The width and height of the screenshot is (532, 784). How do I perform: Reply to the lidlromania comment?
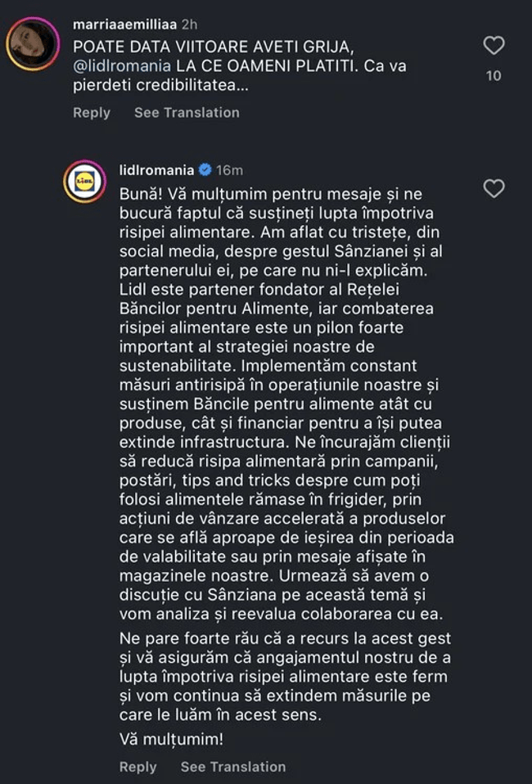pyautogui.click(x=138, y=767)
